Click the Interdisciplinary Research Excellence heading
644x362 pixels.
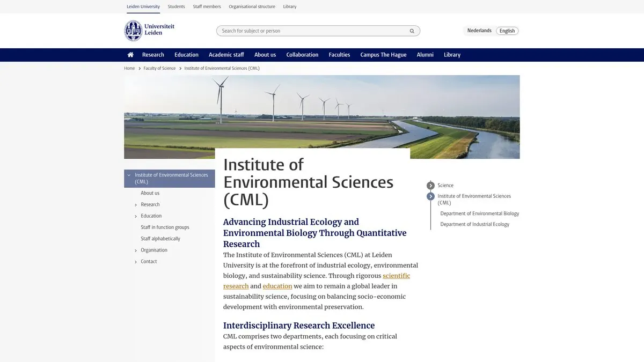tap(299, 326)
